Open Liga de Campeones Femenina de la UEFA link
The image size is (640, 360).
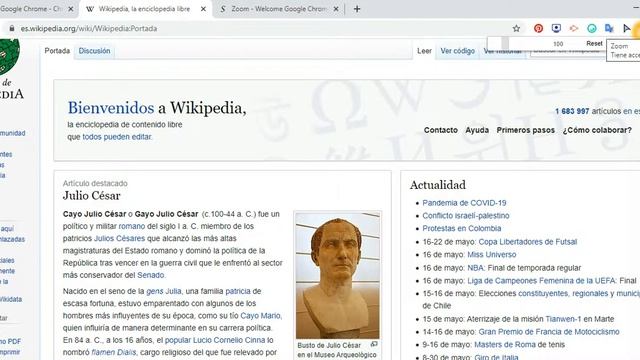541,280
